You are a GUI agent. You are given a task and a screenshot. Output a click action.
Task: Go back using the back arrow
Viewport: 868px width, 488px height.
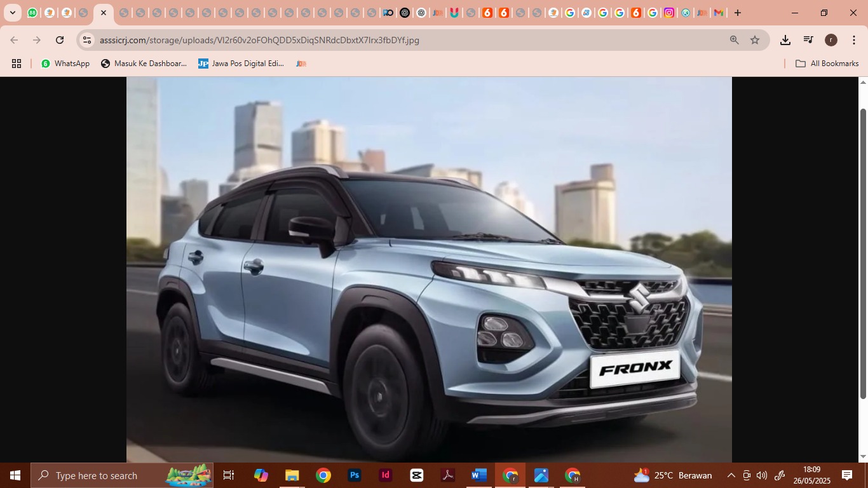[14, 40]
